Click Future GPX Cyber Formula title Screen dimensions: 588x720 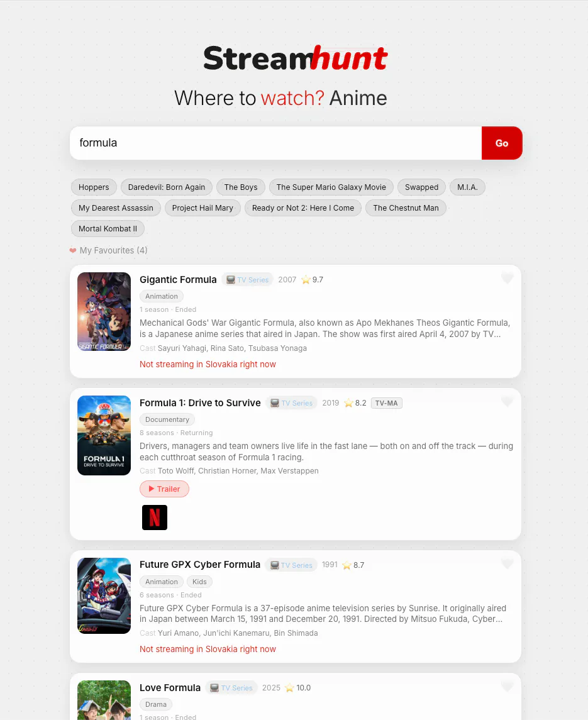point(200,564)
